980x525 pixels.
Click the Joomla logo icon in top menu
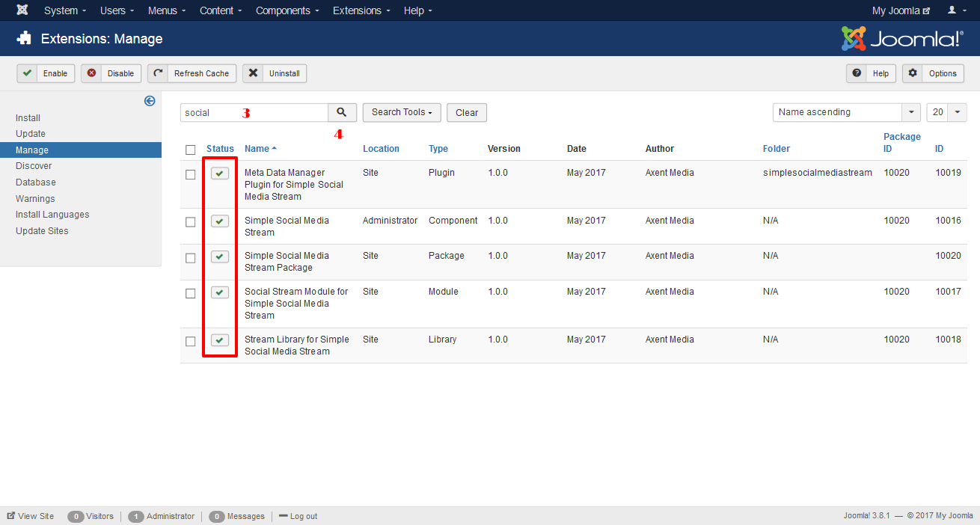[22, 10]
